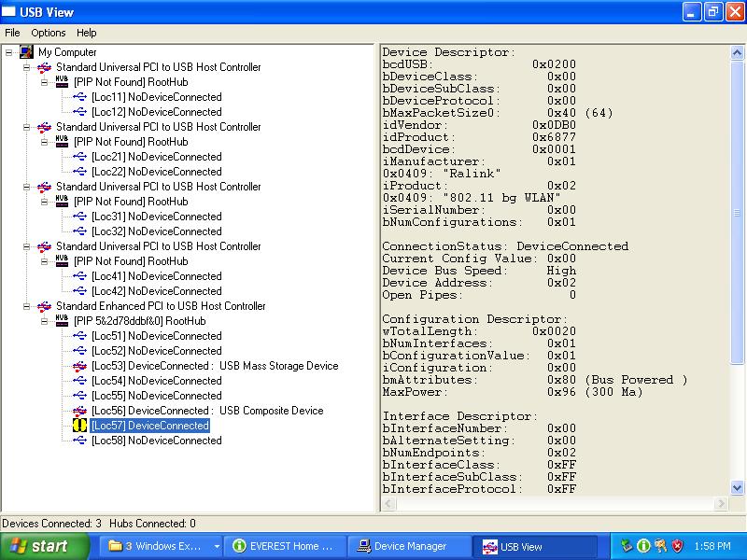The height and width of the screenshot is (560, 747).
Task: Select the Loc42 NoDeviceConnected row
Action: pyautogui.click(x=156, y=291)
